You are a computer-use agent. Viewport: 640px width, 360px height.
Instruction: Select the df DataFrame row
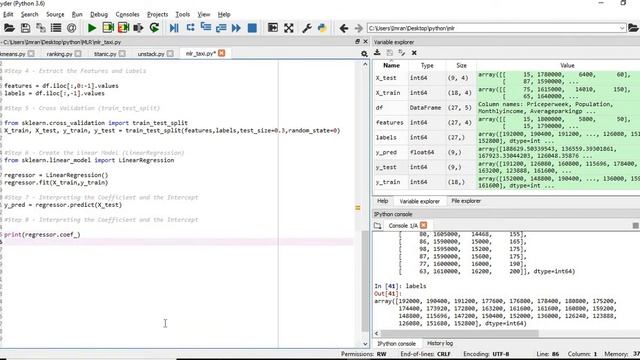pyautogui.click(x=507, y=108)
